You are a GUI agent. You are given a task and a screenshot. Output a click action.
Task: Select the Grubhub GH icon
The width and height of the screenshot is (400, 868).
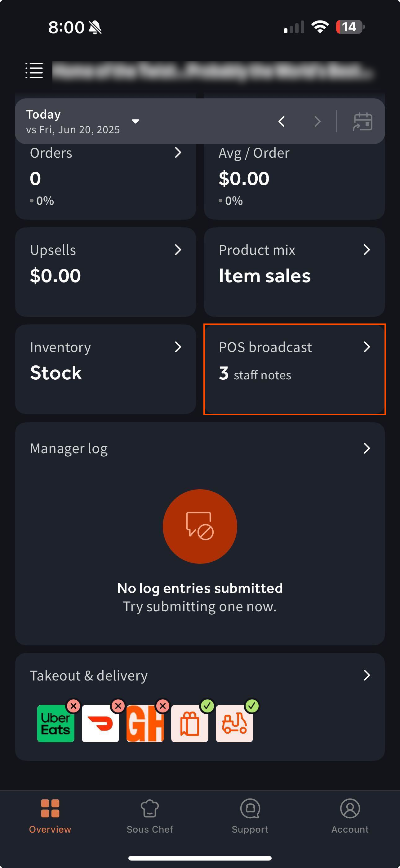coord(145,723)
